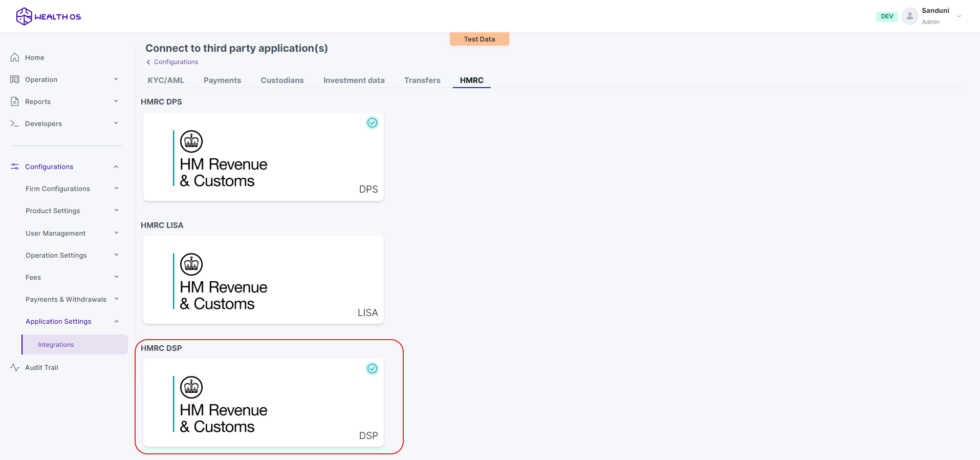Click the Product Settings label
The height and width of the screenshot is (460, 980).
tap(53, 211)
